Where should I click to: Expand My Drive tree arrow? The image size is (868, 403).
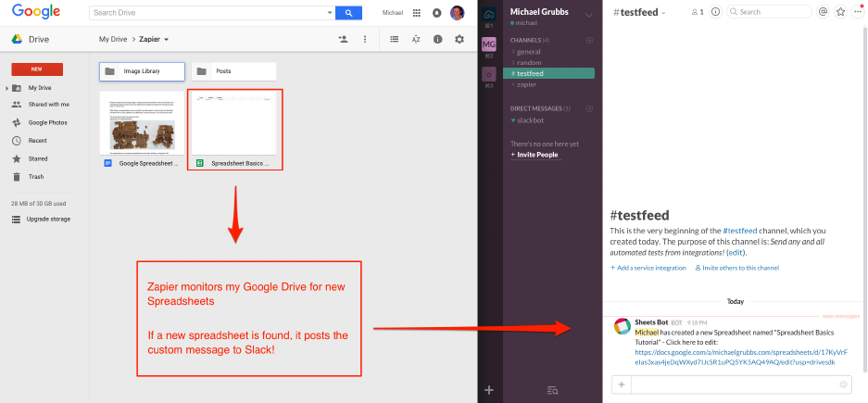tap(6, 88)
